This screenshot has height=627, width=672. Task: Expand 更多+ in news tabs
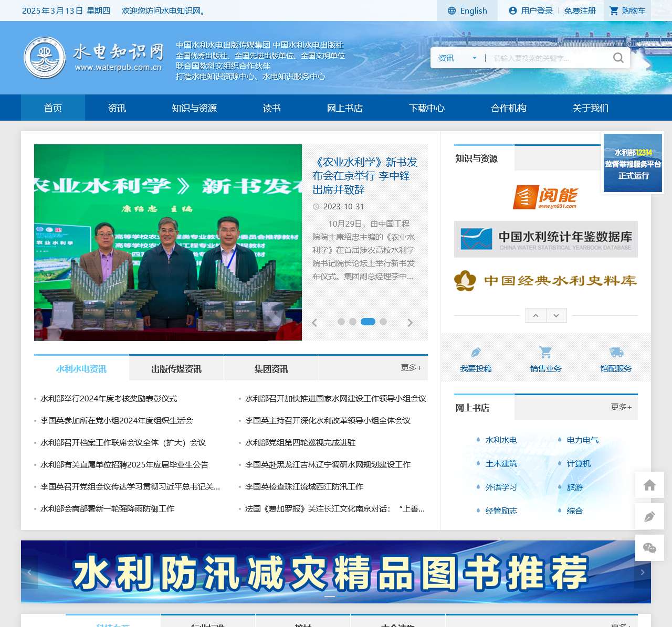click(x=411, y=368)
